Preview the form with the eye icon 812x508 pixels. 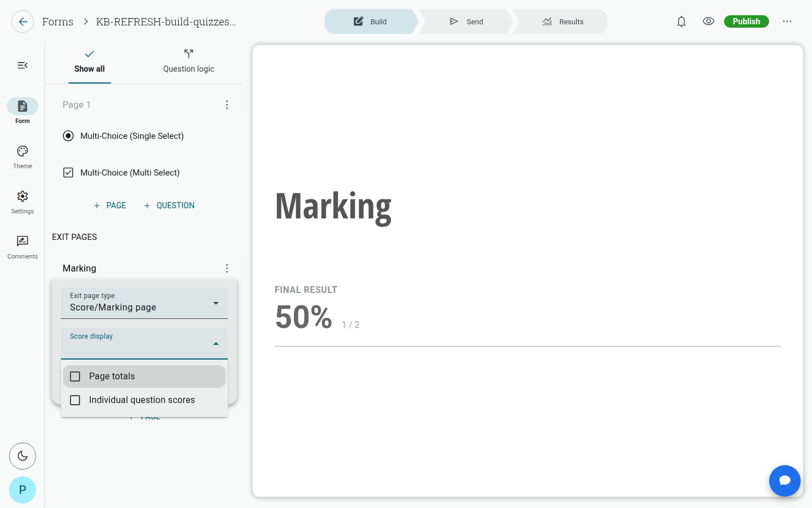click(708, 21)
